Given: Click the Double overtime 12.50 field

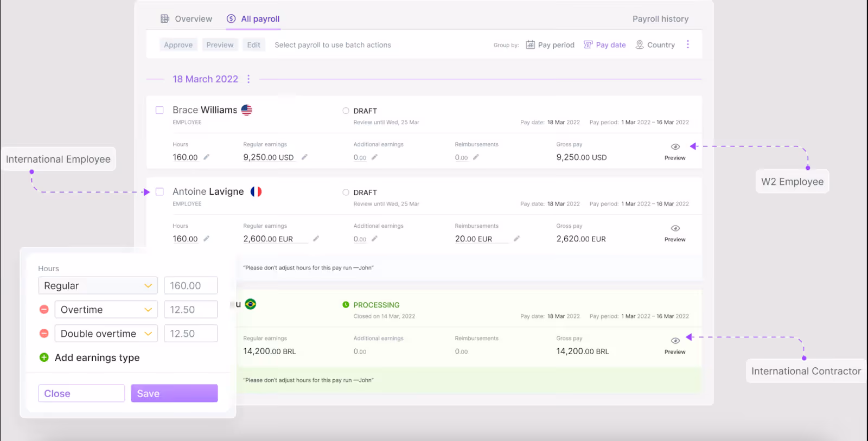Looking at the screenshot, I should click(191, 334).
